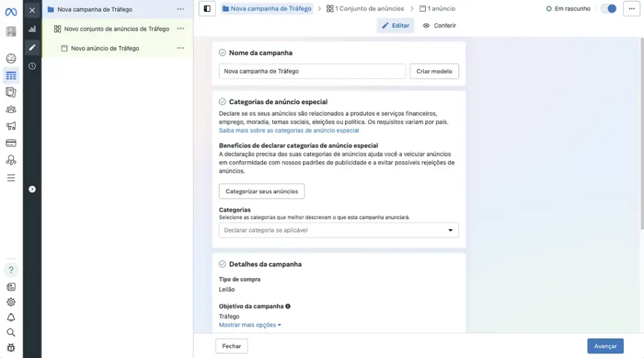Open the bar chart insights icon

pos(32,29)
